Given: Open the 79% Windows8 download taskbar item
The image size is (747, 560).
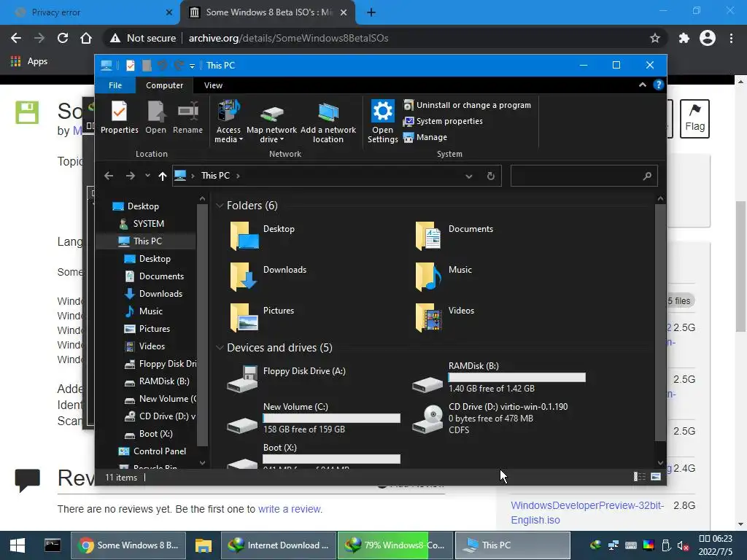Looking at the screenshot, I should 395,545.
